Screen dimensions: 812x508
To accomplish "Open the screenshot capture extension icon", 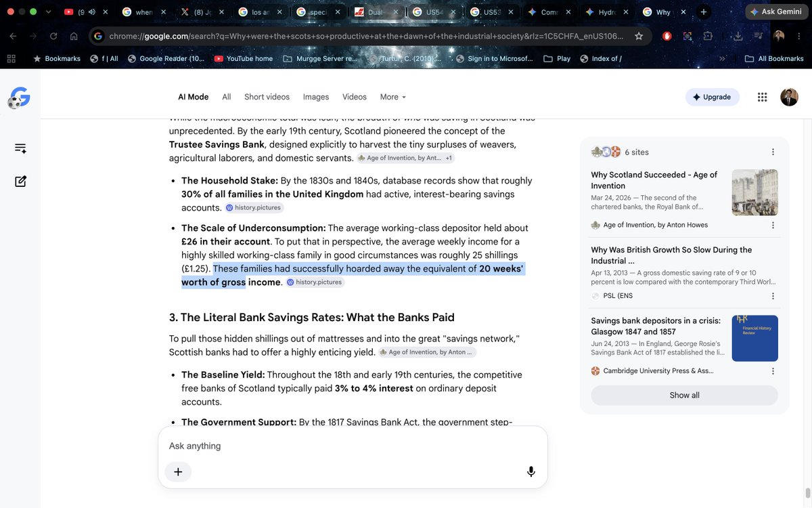I will [x=687, y=37].
